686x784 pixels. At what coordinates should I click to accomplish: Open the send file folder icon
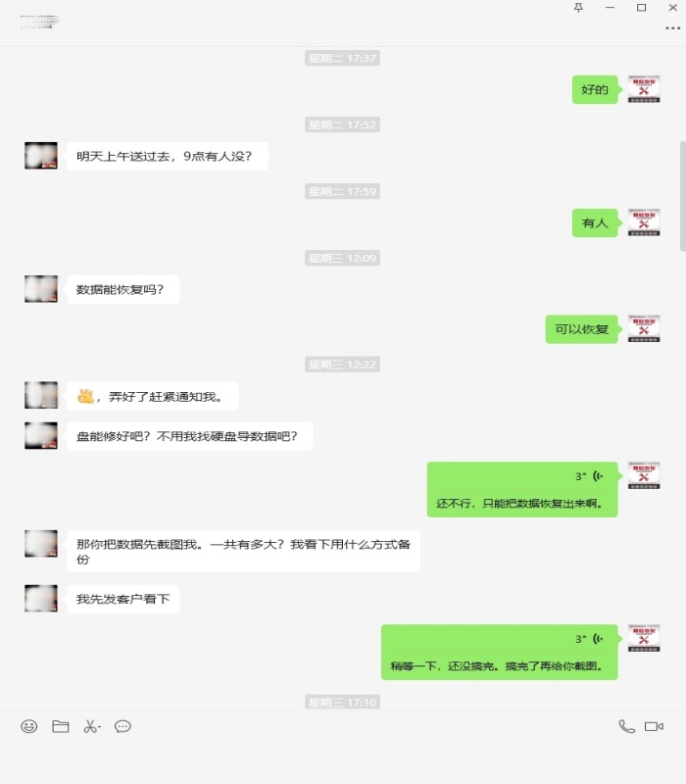coord(61,726)
